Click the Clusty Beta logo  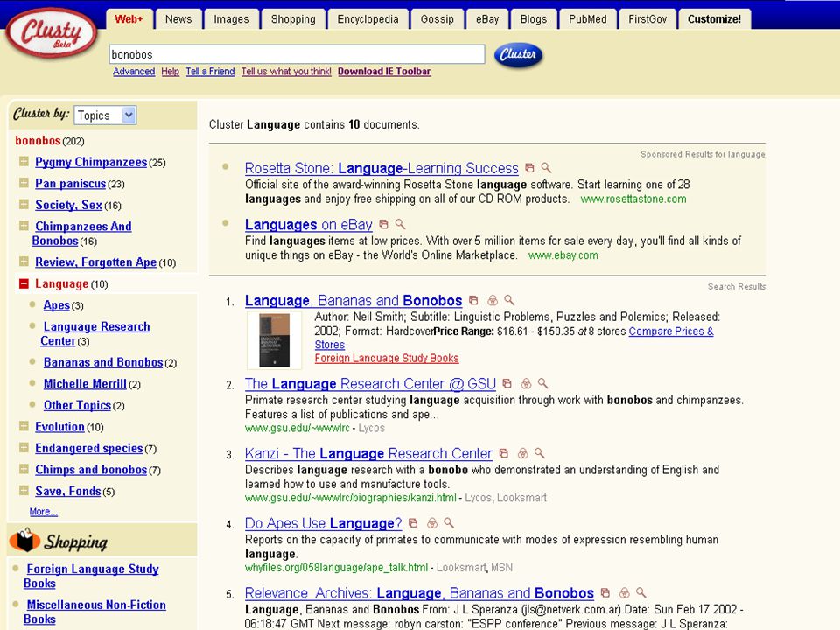[x=52, y=32]
